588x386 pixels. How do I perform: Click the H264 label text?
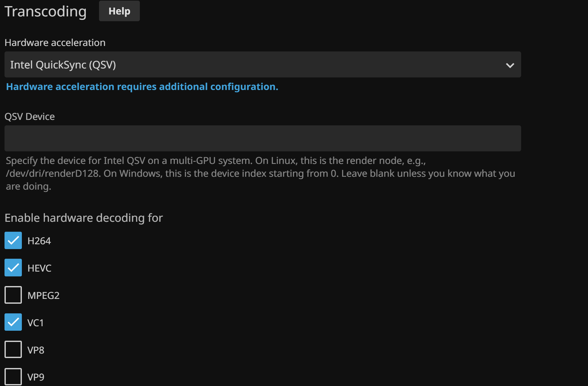[x=39, y=241]
